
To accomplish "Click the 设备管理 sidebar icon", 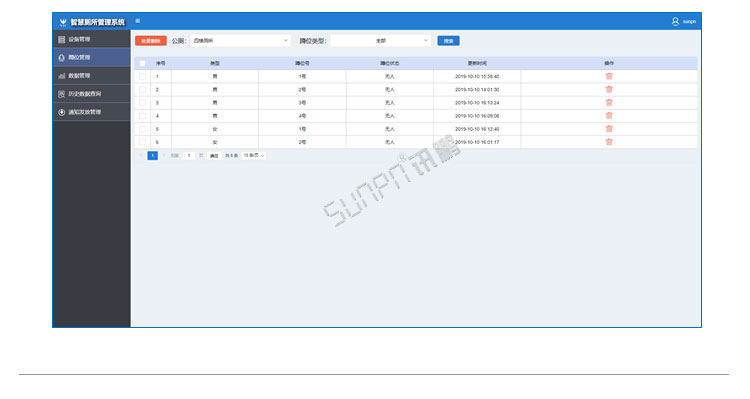I will tap(61, 39).
